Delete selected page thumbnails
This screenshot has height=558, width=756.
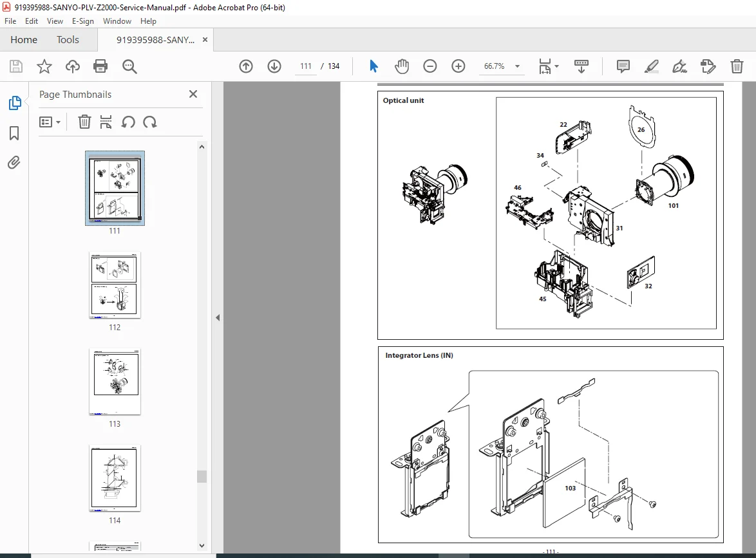[x=84, y=122]
